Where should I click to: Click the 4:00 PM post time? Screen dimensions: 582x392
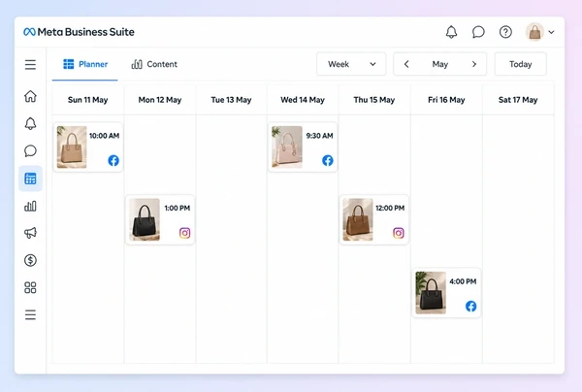click(463, 281)
